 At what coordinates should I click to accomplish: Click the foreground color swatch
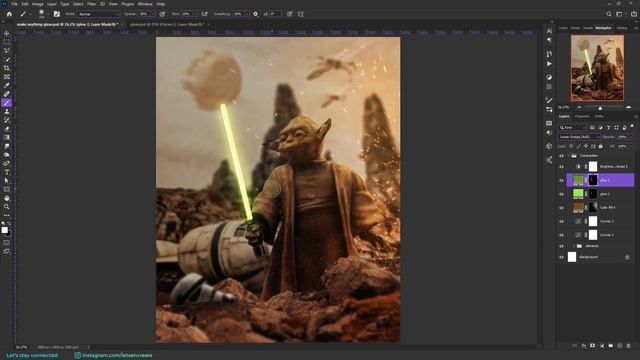[4, 230]
